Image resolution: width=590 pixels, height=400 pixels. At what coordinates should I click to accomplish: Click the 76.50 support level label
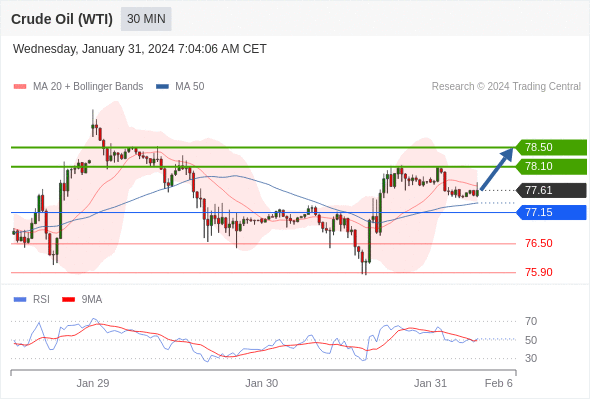(x=538, y=243)
